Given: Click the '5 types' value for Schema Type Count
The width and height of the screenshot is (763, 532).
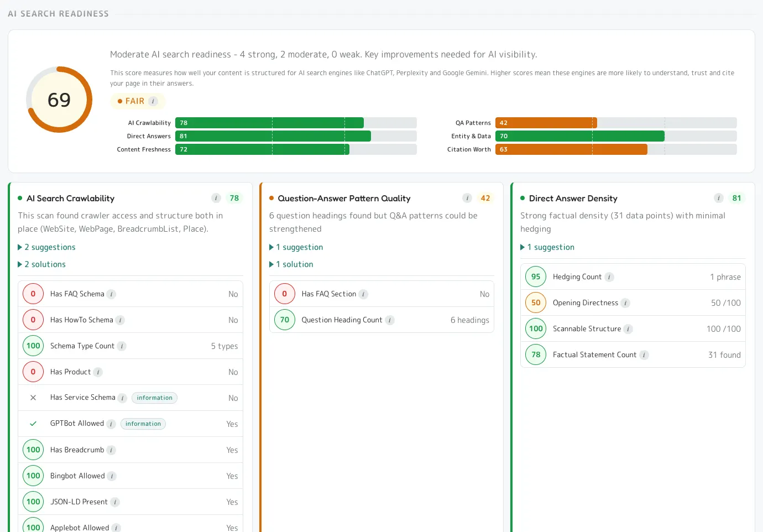Looking at the screenshot, I should click(x=224, y=346).
